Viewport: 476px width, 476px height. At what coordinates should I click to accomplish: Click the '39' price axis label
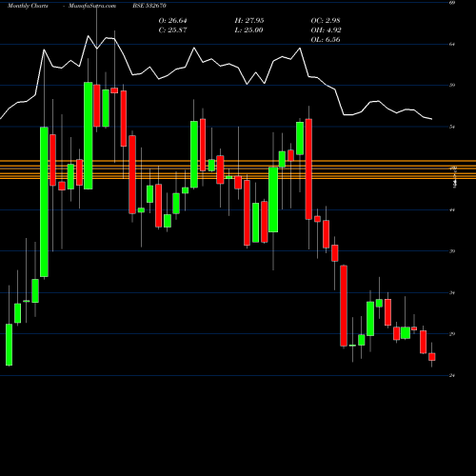[x=452, y=251]
